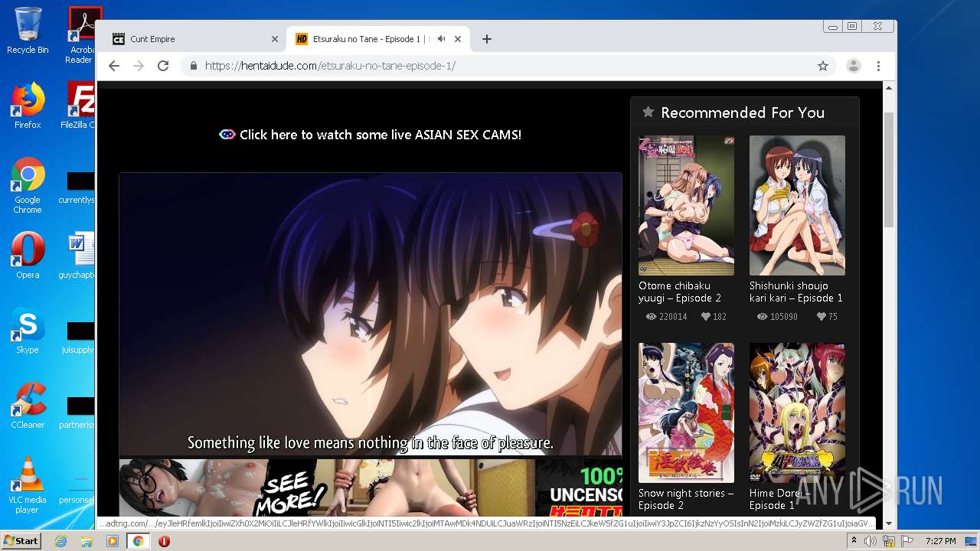The image size is (980, 551).
Task: Show hidden system tray icons
Action: pyautogui.click(x=854, y=541)
